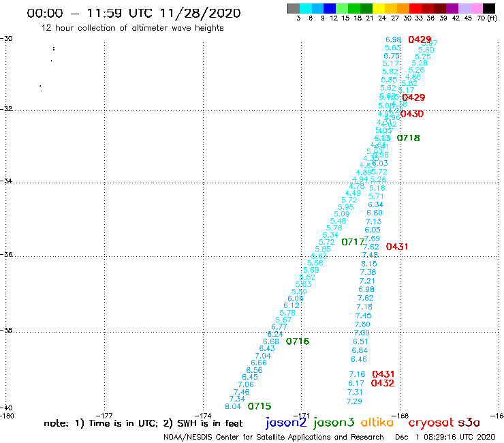Click the 'jason2' satellite legend label
504x443 pixels.
pyautogui.click(x=286, y=423)
